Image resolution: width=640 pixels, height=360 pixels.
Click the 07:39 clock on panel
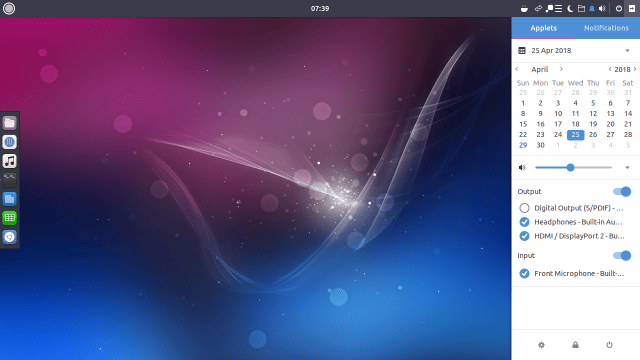(320, 9)
